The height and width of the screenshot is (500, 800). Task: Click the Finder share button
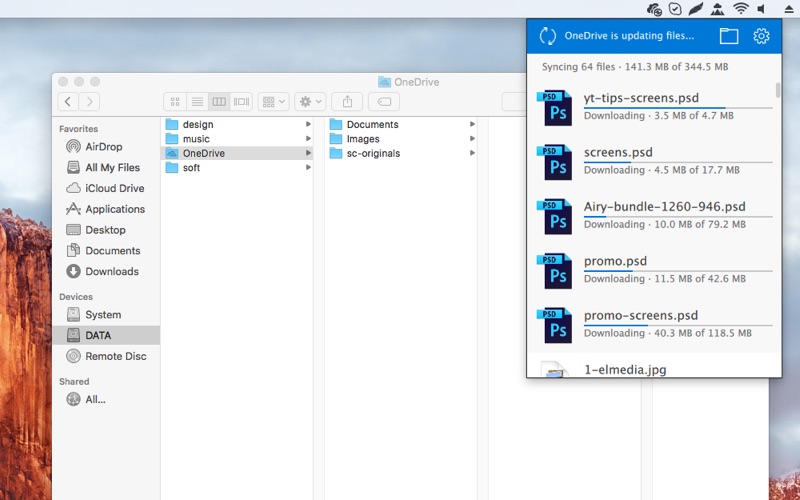[x=347, y=102]
